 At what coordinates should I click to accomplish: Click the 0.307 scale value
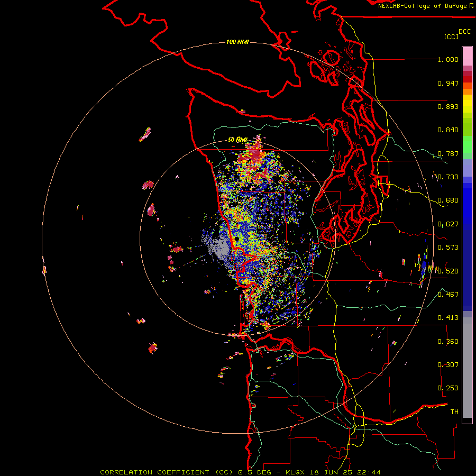448,364
